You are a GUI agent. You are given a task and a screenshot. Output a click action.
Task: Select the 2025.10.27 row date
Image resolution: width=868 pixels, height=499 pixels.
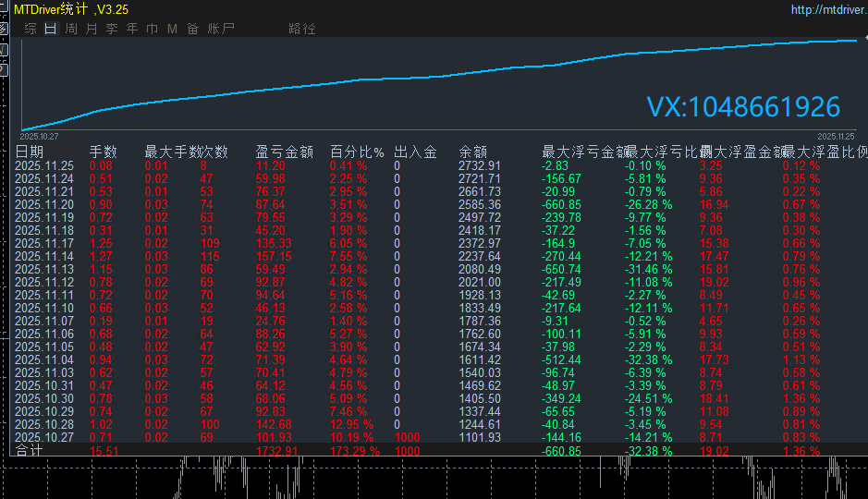(44, 437)
